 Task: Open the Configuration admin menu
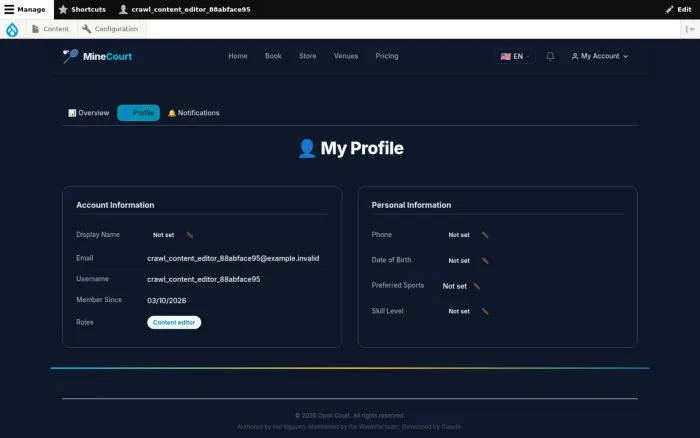coord(110,29)
